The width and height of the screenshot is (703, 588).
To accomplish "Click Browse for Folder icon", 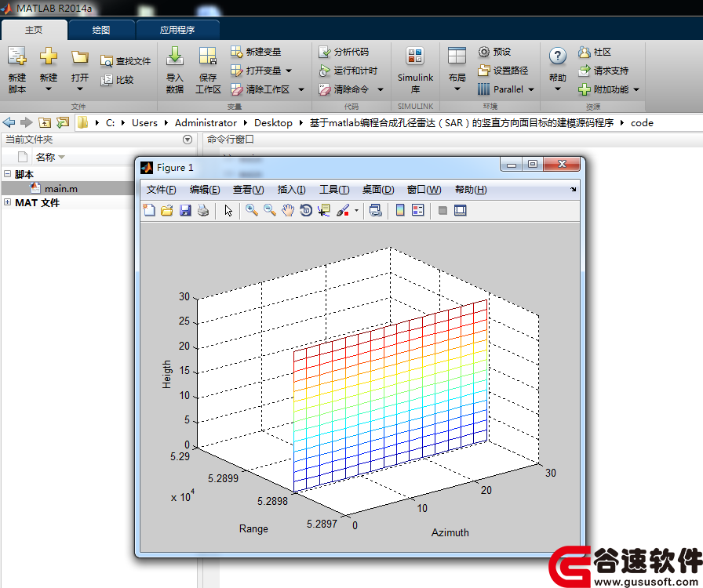I will point(63,122).
